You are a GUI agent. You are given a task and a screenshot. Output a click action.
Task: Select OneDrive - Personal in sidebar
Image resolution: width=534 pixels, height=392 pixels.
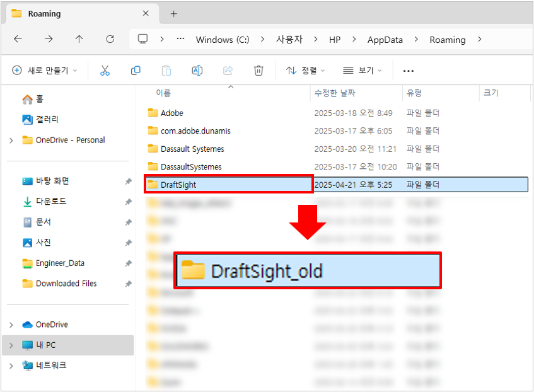point(64,140)
